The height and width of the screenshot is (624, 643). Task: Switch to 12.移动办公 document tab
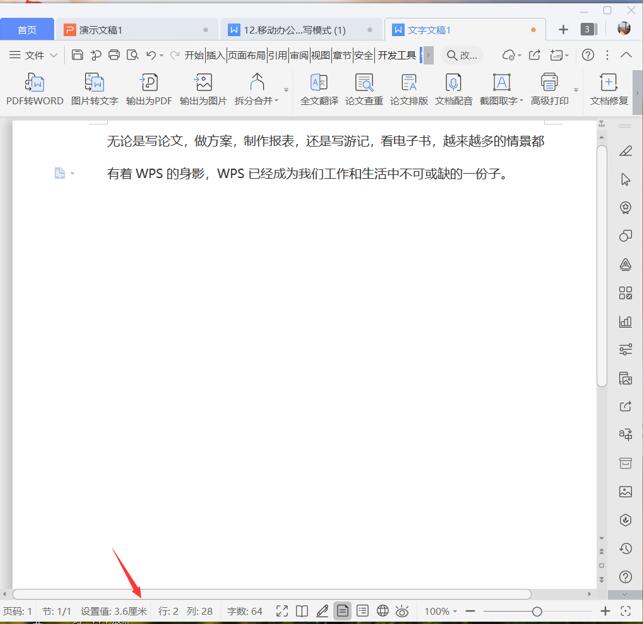pos(301,30)
